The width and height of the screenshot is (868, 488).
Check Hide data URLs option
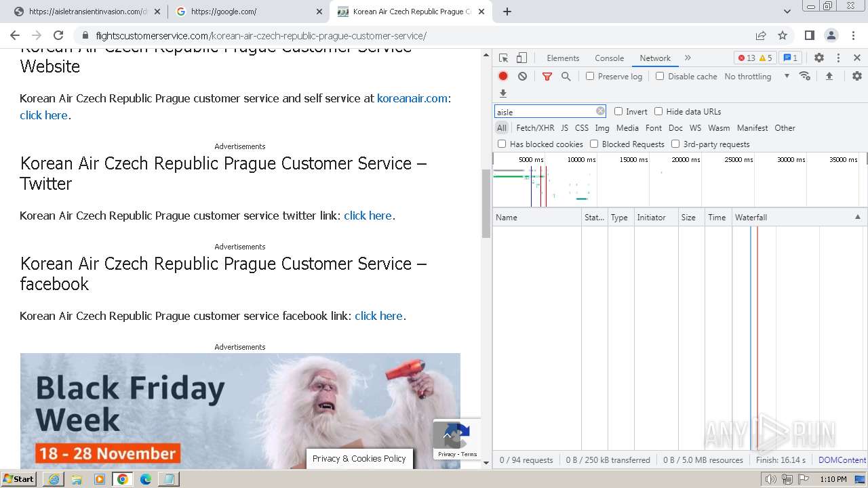[x=658, y=111]
